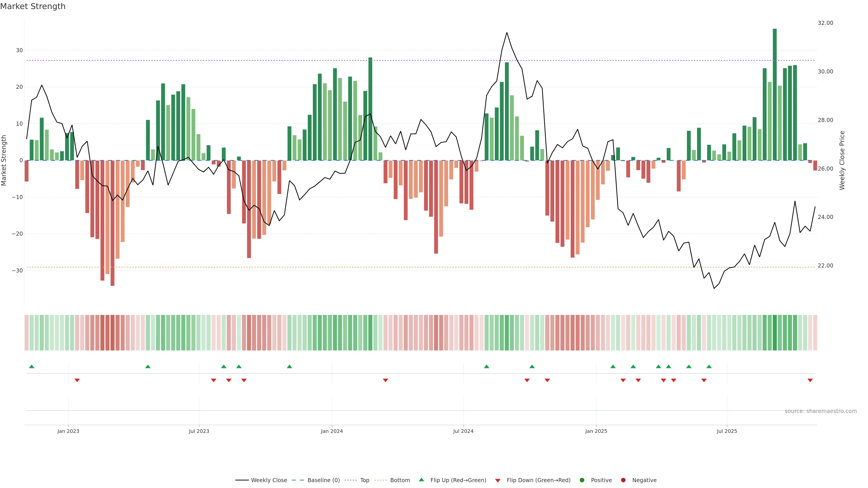Click the source: sharemaestro.com text
Image resolution: width=868 pixels, height=488 pixels.
(821, 411)
